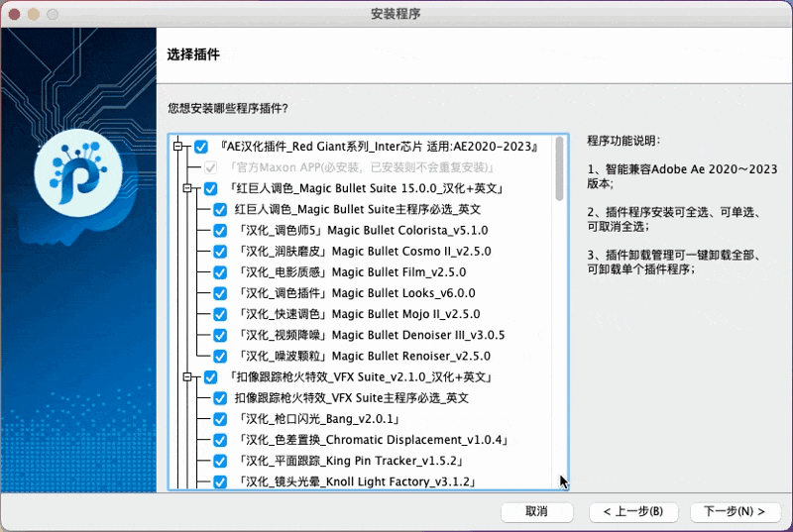Select the 「汉化_润肤磨皮」 Cosmo II row text
793x532 pixels.
tap(364, 251)
